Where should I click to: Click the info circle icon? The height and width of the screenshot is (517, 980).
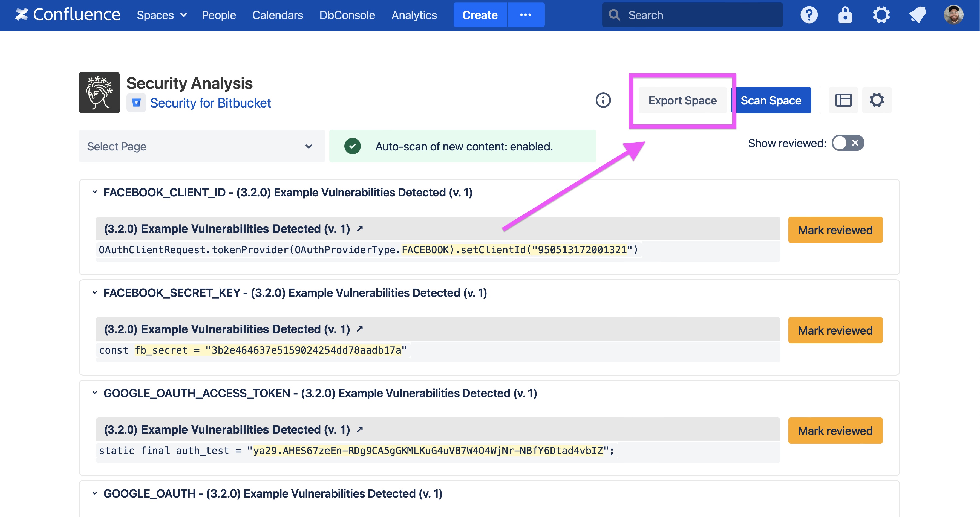(603, 100)
